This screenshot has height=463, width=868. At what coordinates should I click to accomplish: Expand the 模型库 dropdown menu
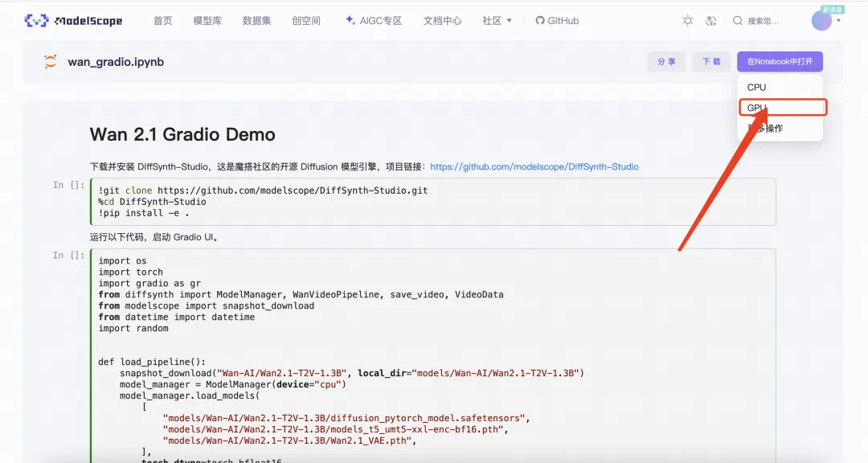click(x=207, y=20)
